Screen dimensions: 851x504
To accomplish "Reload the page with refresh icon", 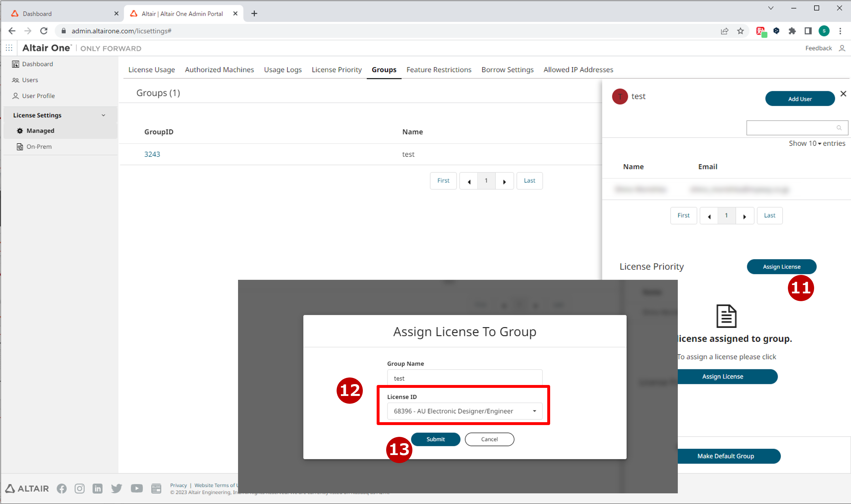I will pos(44,31).
